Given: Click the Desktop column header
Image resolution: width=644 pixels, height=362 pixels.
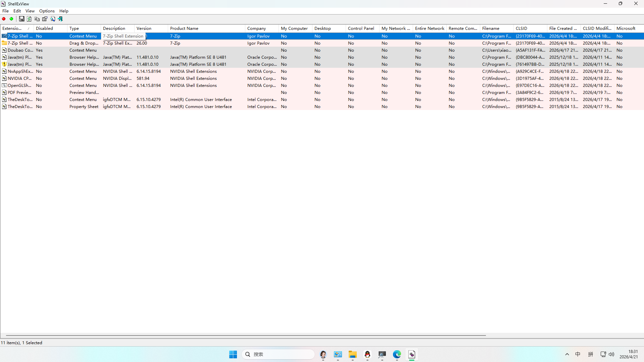Looking at the screenshot, I should (x=329, y=29).
